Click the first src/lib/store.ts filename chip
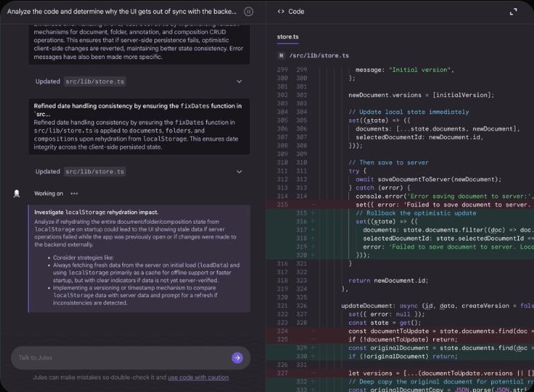 [95, 82]
